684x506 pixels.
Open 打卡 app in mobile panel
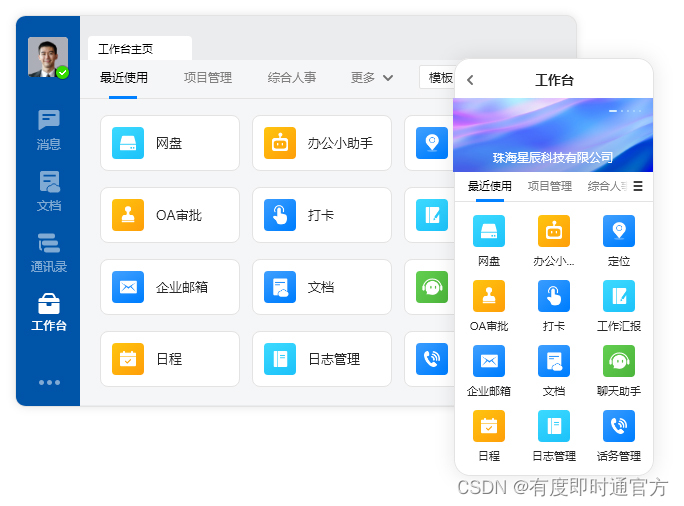(554, 306)
